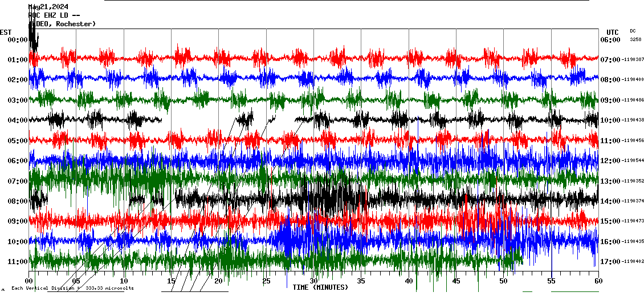The width and height of the screenshot is (644, 296).
Task: Click the TIME (MINUTES) axis label
Action: pos(320,287)
